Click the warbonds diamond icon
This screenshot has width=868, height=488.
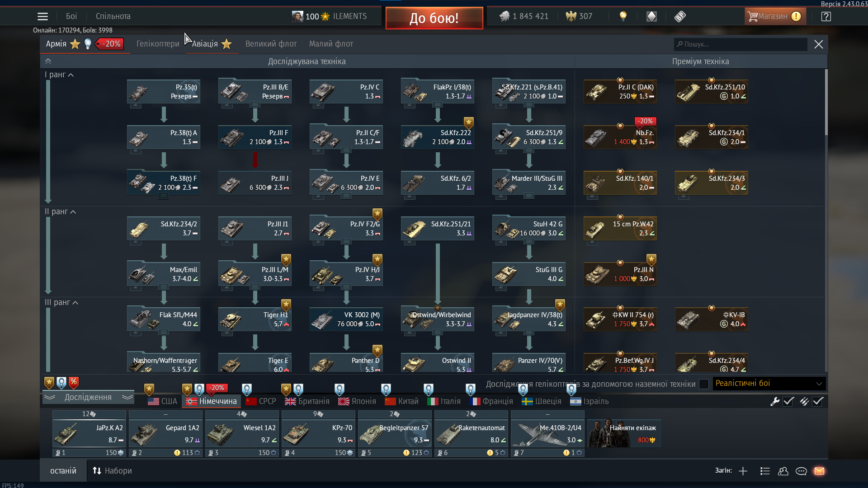pyautogui.click(x=651, y=16)
